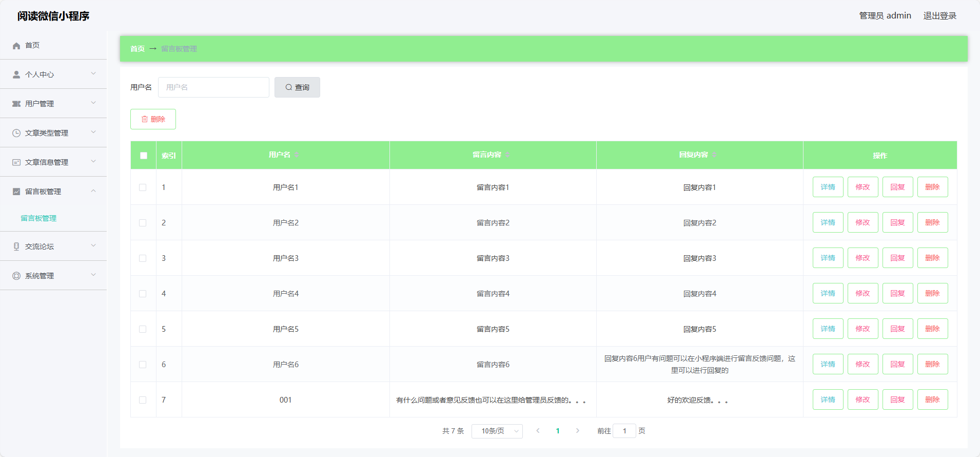Image resolution: width=980 pixels, height=457 pixels.
Task: Expand the 文章类型管理 menu chevron
Action: pos(93,132)
